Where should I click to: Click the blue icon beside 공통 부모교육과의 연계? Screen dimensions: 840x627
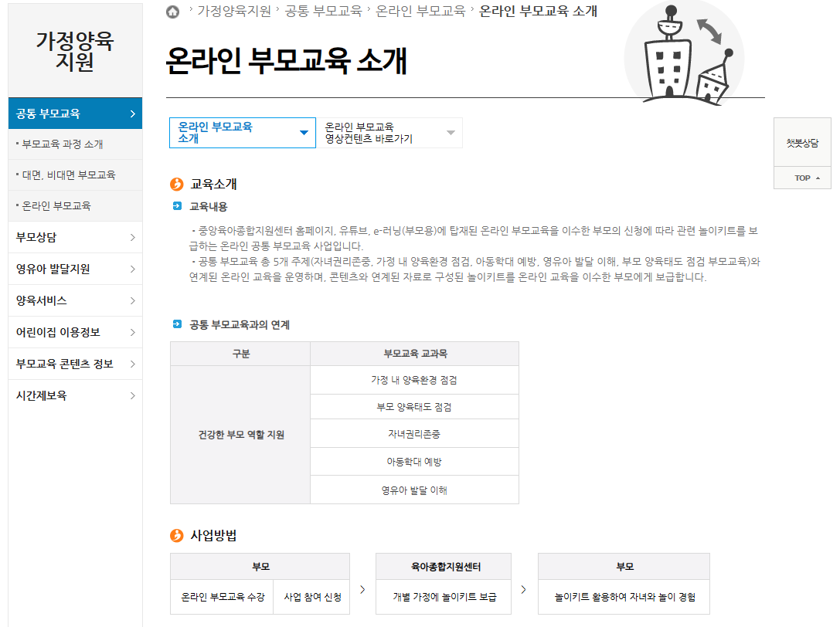point(176,324)
